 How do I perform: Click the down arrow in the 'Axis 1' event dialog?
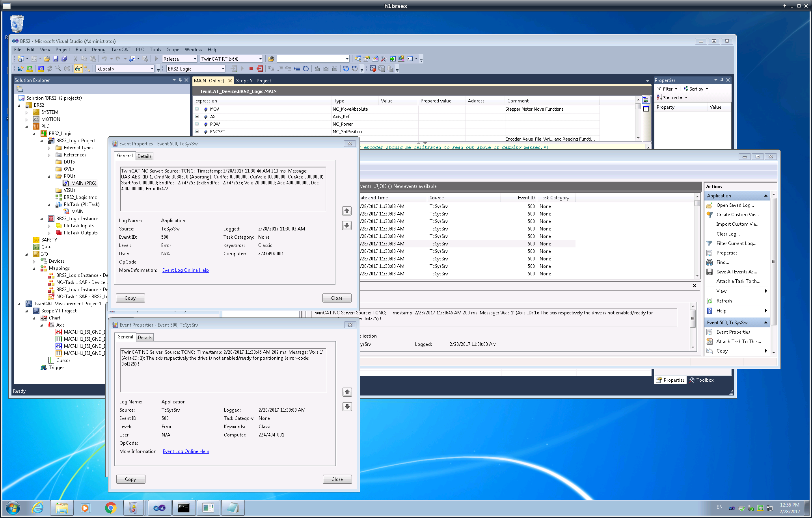pos(347,407)
